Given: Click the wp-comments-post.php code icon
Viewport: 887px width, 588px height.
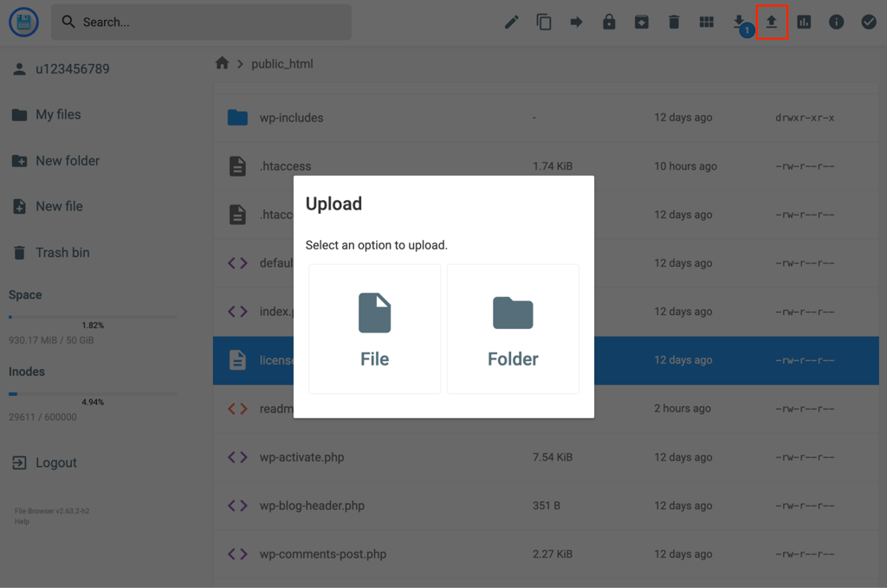Looking at the screenshot, I should (x=237, y=554).
